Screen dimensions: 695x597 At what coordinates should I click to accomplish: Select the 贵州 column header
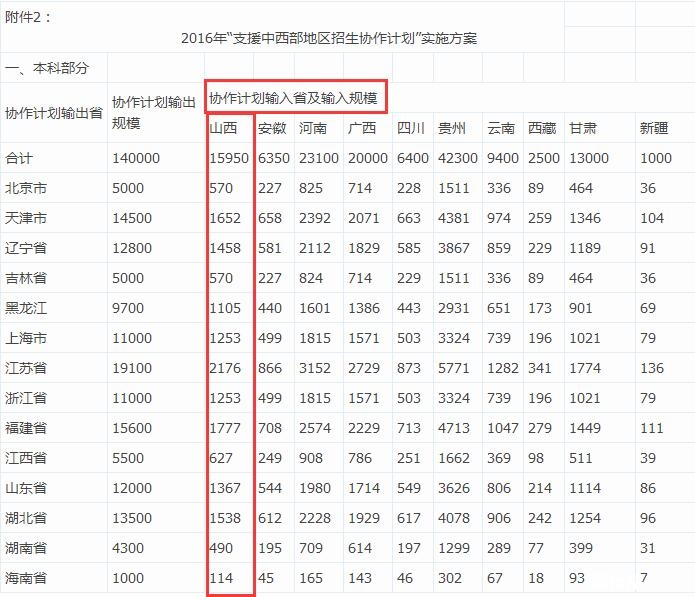click(x=452, y=129)
